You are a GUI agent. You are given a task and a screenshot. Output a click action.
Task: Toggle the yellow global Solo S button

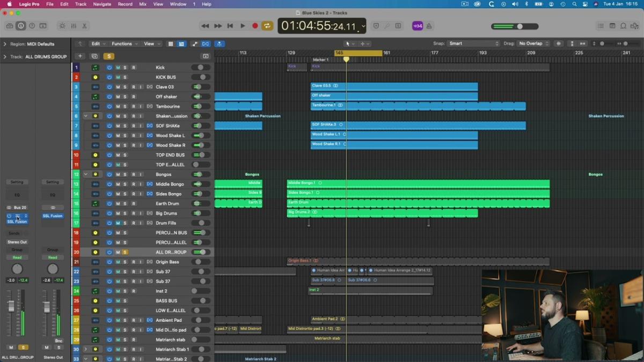point(109,56)
